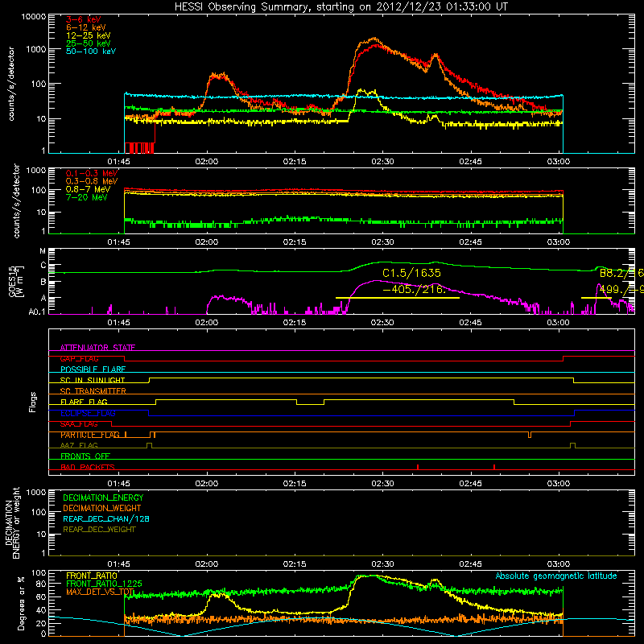Click the 0.8-7 MeV legend label
Viewport: 644px width, 644px height.
tap(88, 189)
